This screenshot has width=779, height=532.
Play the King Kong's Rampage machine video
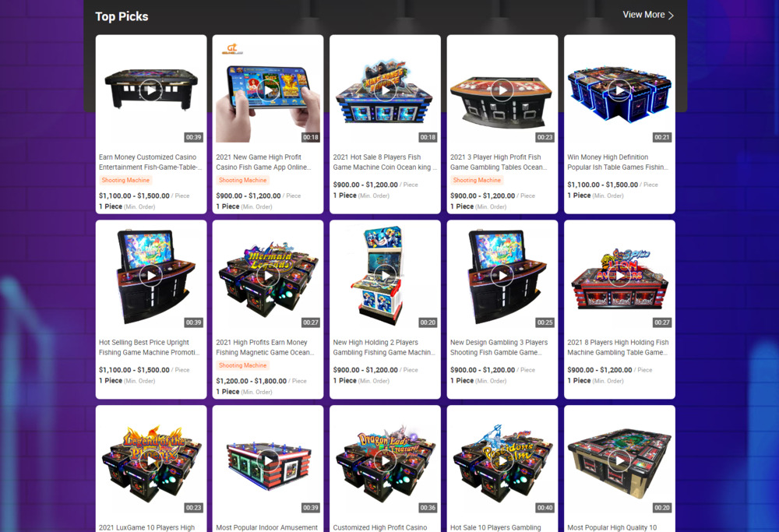coord(385,90)
